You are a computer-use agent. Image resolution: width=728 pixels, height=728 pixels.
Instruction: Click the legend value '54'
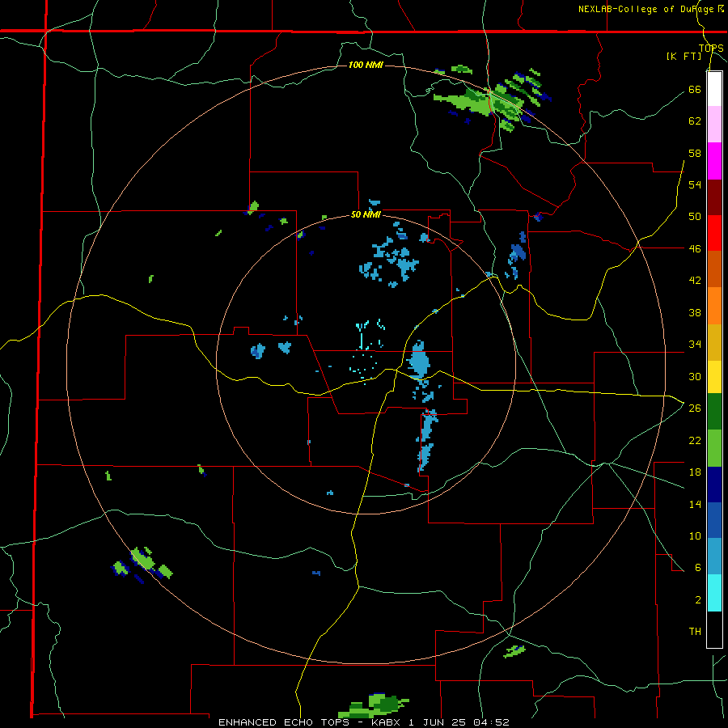click(x=695, y=184)
